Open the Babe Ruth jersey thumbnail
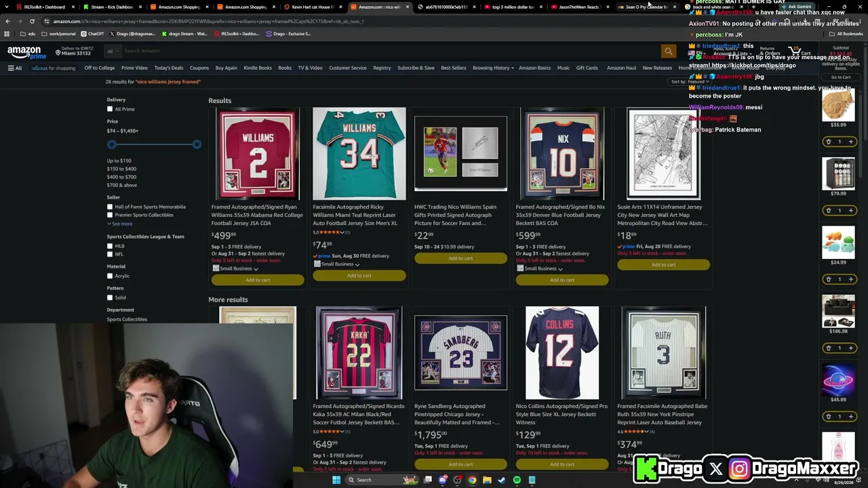Viewport: 868px width, 488px height. click(664, 353)
